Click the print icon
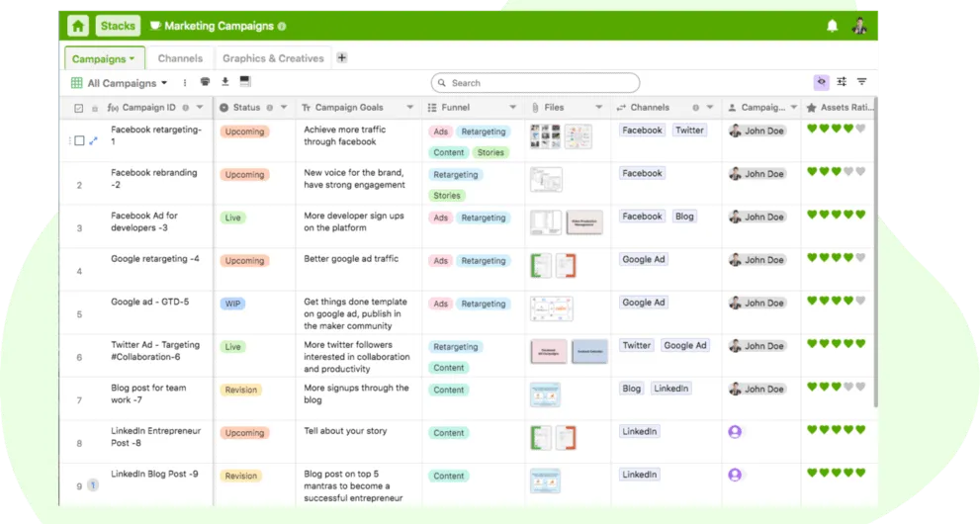 (x=205, y=82)
